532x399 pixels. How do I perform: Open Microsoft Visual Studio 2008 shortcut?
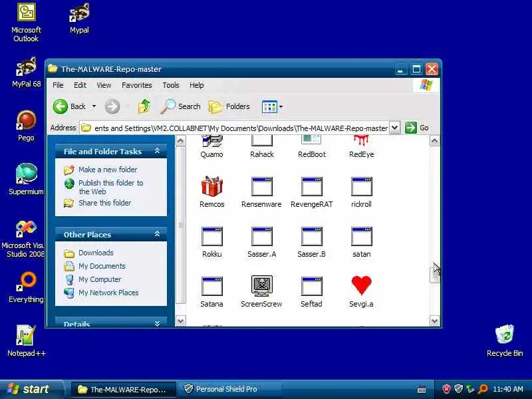coord(26,239)
